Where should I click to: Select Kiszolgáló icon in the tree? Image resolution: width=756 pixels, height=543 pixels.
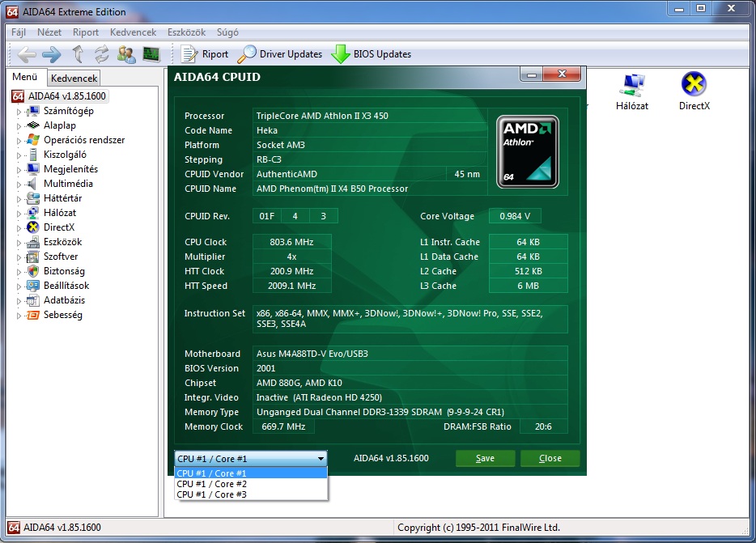click(x=33, y=155)
